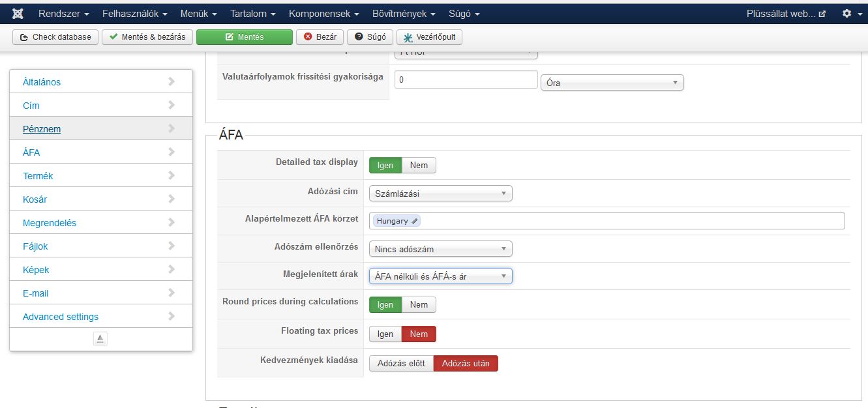This screenshot has width=868, height=408.
Task: Go to ÁFA settings section
Action: [x=101, y=152]
